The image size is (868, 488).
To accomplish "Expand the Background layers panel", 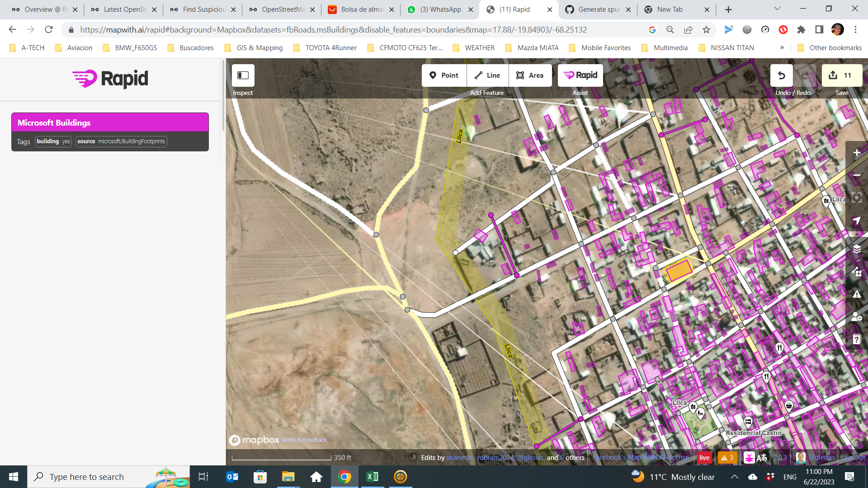I will pyautogui.click(x=856, y=249).
